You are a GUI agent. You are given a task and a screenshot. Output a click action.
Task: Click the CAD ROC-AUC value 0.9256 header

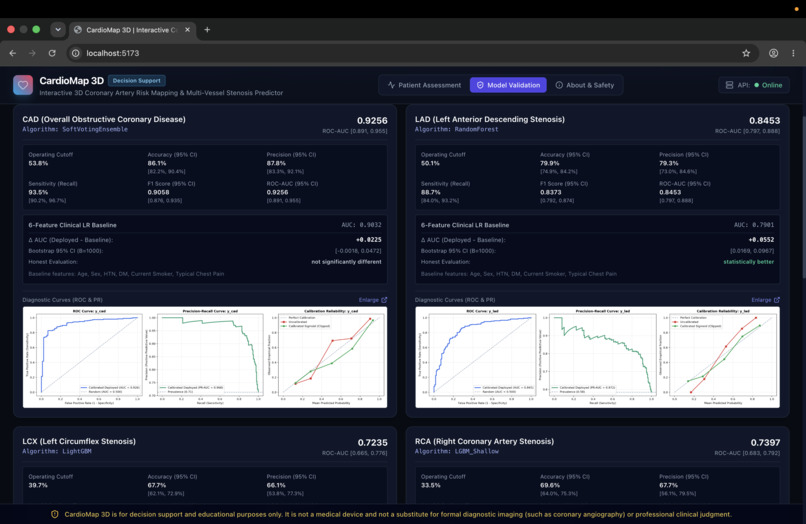372,120
